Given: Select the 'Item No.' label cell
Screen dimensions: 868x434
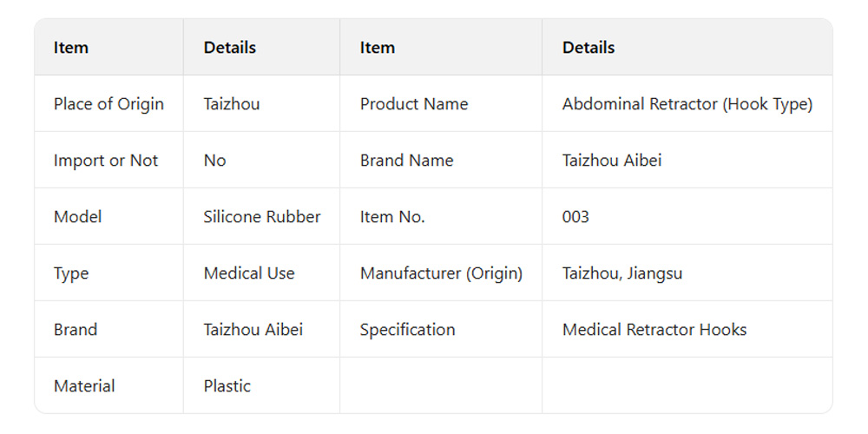Looking at the screenshot, I should 392,217.
